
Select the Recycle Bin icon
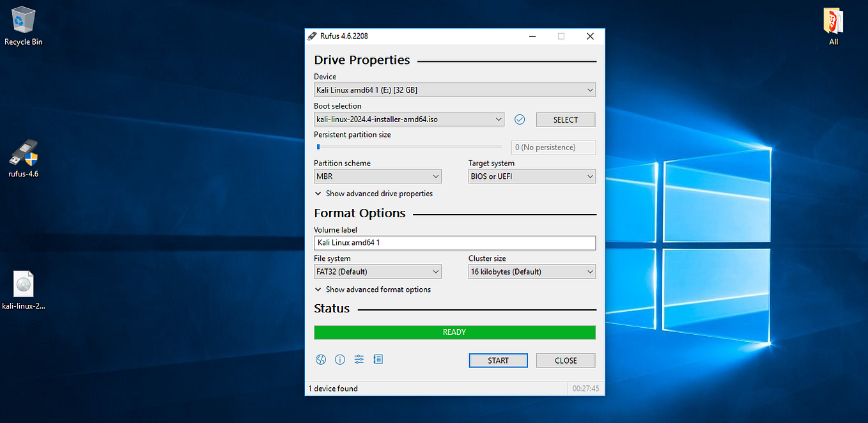24,26
